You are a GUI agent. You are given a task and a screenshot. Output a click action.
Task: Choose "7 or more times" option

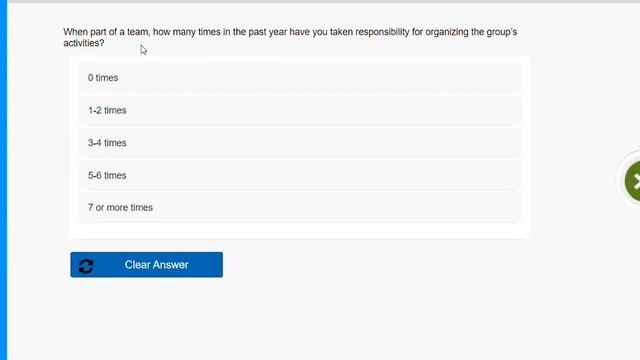tap(300, 207)
